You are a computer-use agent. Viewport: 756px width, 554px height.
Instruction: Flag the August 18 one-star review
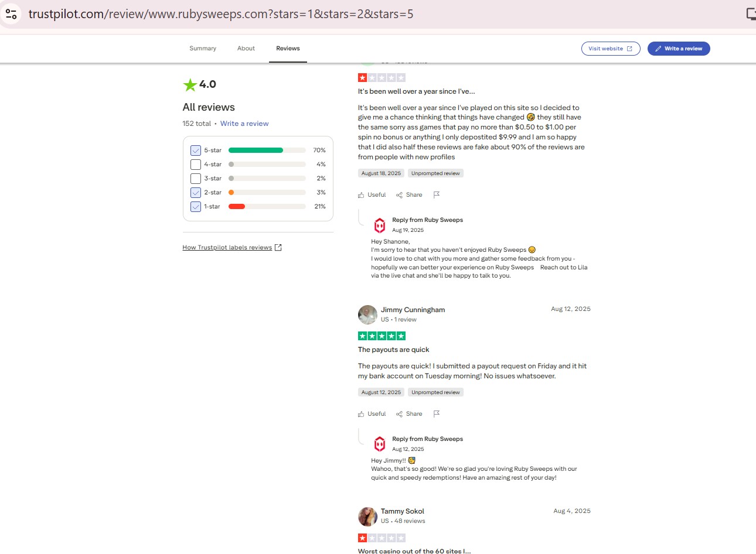click(x=436, y=195)
